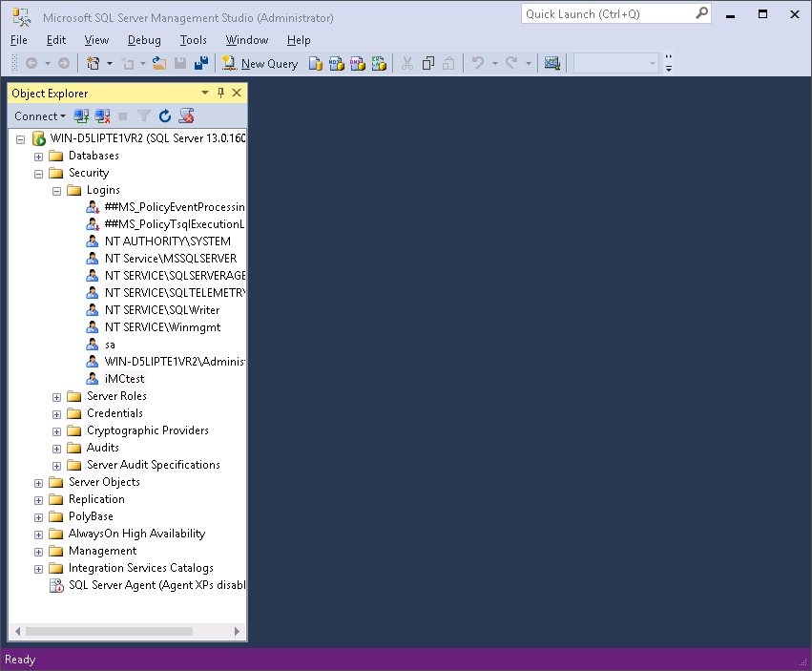Expand the Cryptographic Providers folder

(x=57, y=431)
